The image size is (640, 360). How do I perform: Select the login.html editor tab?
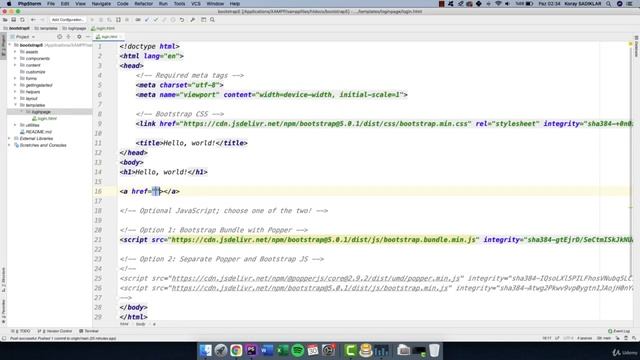pos(108,37)
